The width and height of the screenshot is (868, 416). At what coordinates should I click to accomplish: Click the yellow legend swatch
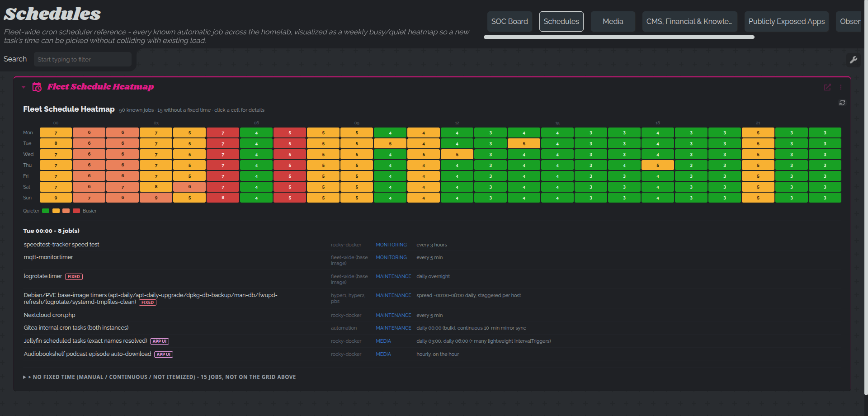(x=56, y=211)
